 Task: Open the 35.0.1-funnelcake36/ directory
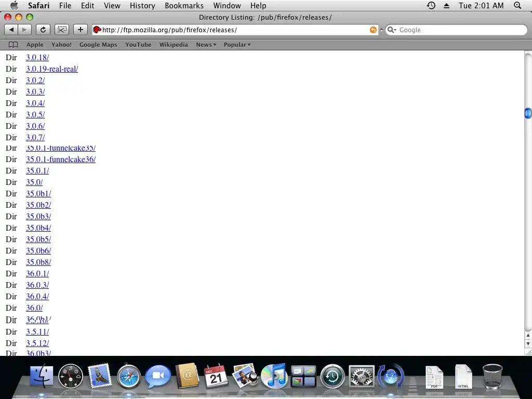pos(61,159)
